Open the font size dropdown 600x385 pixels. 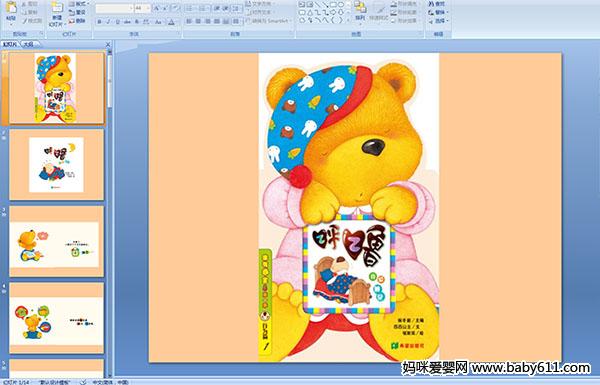(x=147, y=8)
